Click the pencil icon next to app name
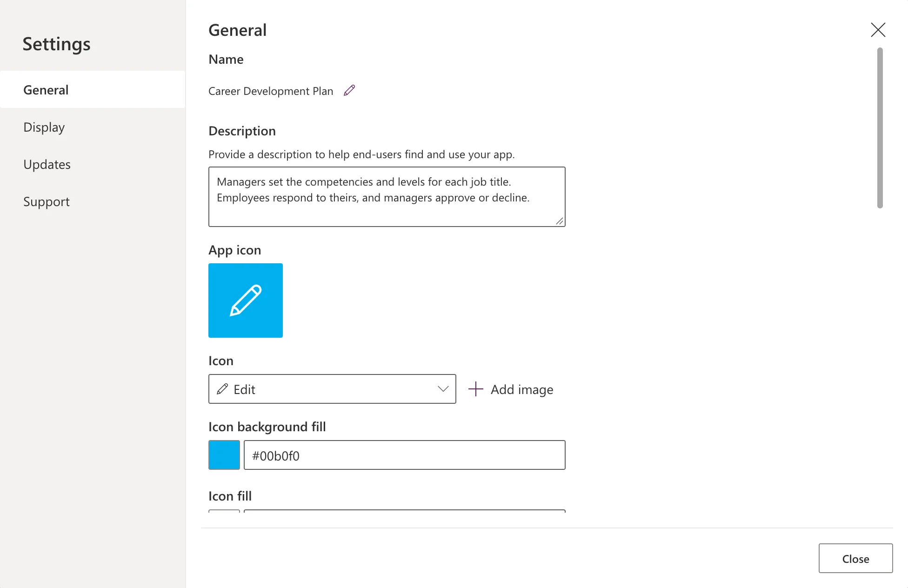 349,90
